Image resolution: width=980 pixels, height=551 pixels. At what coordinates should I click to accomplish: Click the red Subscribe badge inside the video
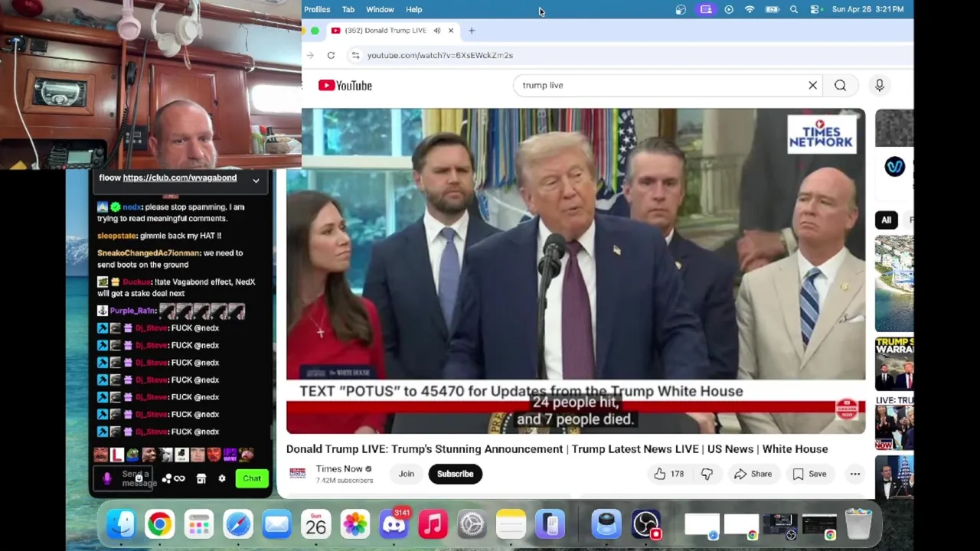coord(846,408)
